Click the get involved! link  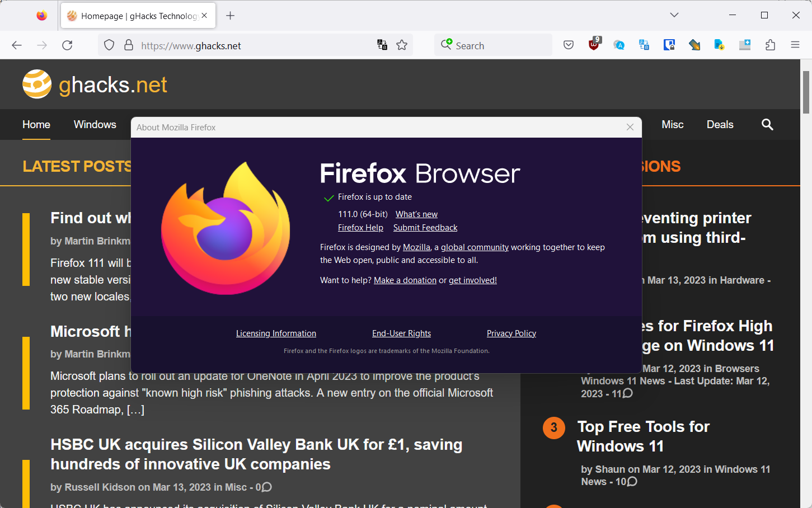pyautogui.click(x=473, y=280)
